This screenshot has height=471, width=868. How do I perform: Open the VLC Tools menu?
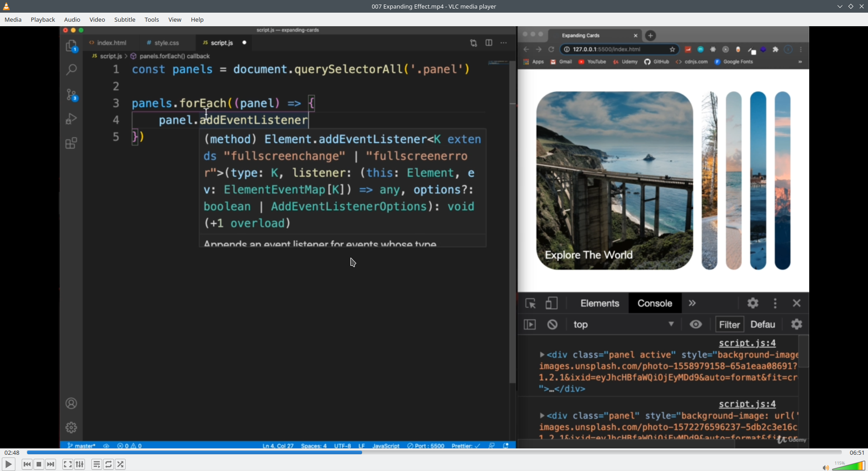152,19
